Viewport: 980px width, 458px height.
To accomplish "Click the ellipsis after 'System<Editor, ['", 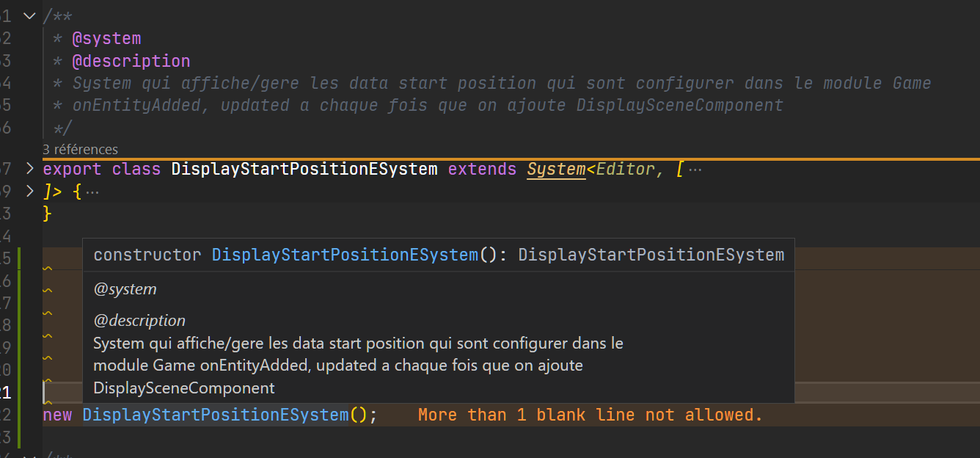I will click(695, 168).
